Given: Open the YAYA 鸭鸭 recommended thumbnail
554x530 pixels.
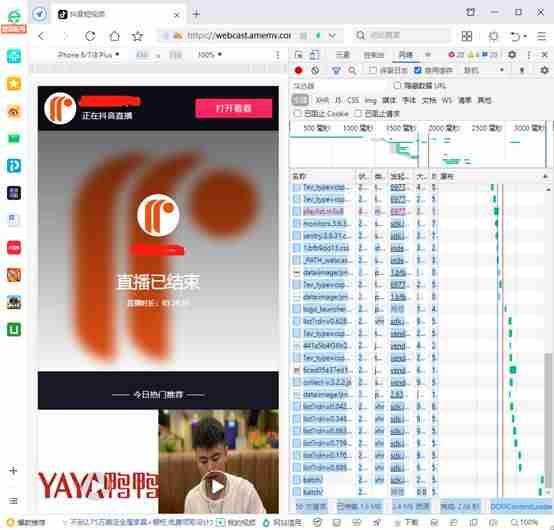Looking at the screenshot, I should coord(98,461).
